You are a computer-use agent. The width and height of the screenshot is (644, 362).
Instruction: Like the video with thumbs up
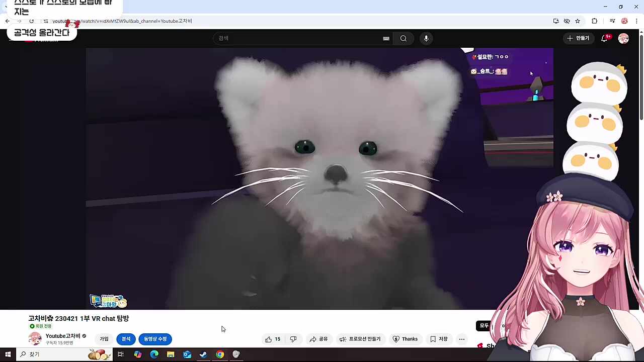[x=273, y=339]
